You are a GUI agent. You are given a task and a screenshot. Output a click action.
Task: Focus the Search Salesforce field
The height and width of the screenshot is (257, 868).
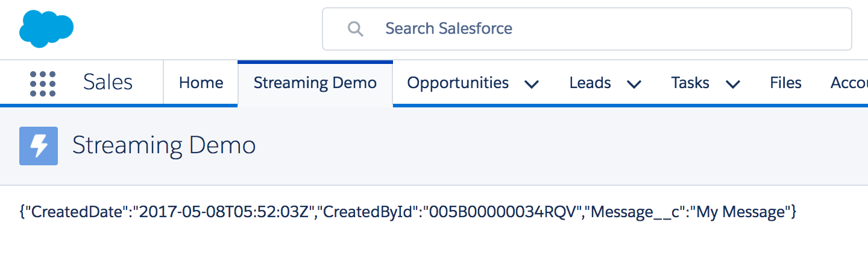pos(587,28)
